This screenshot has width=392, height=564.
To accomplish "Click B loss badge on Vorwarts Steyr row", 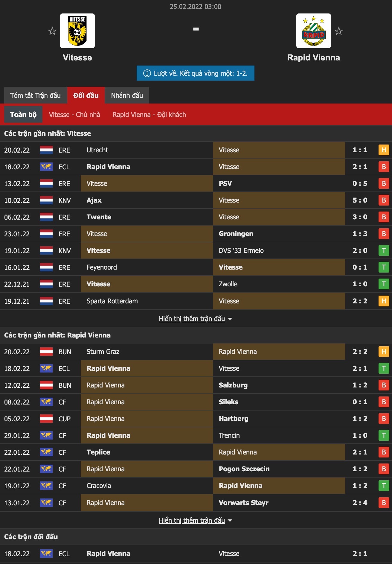I will pyautogui.click(x=384, y=503).
